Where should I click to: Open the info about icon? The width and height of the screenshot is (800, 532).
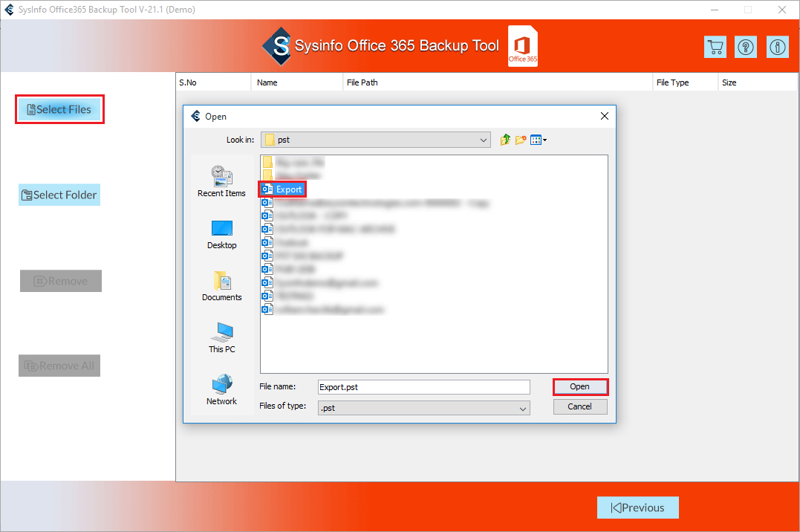click(777, 47)
